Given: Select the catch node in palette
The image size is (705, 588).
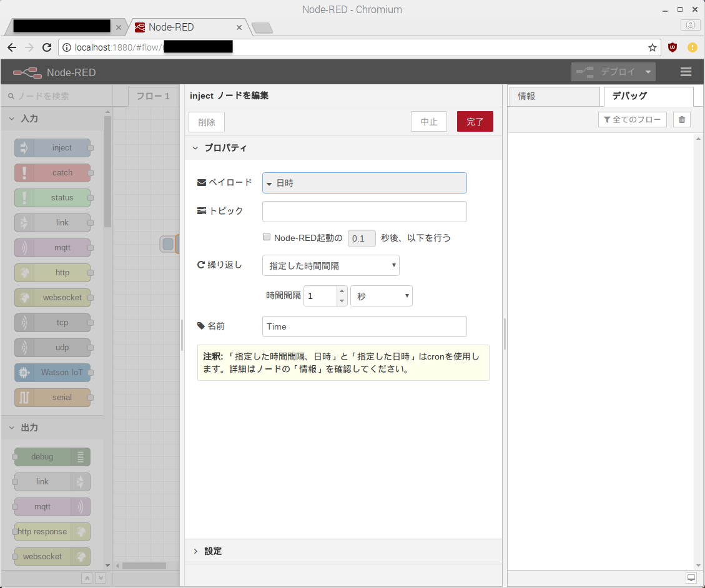Looking at the screenshot, I should [52, 173].
